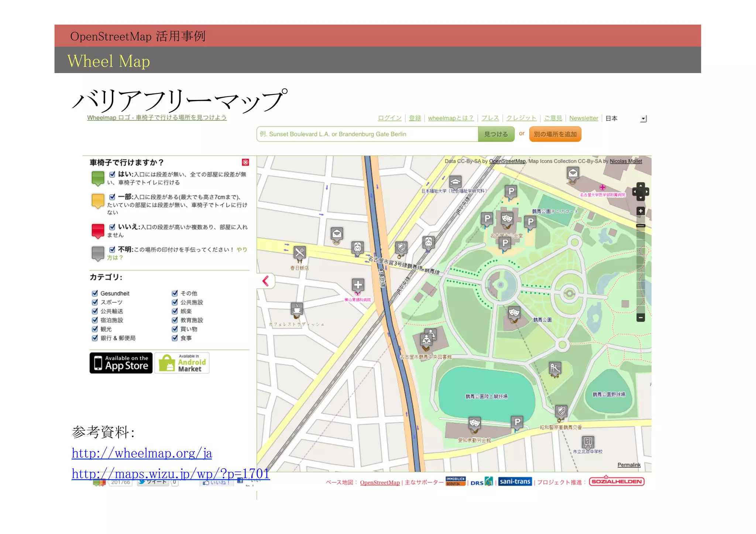Open the Nicolas Mollet attribution link
The height and width of the screenshot is (534, 756).
pos(626,161)
